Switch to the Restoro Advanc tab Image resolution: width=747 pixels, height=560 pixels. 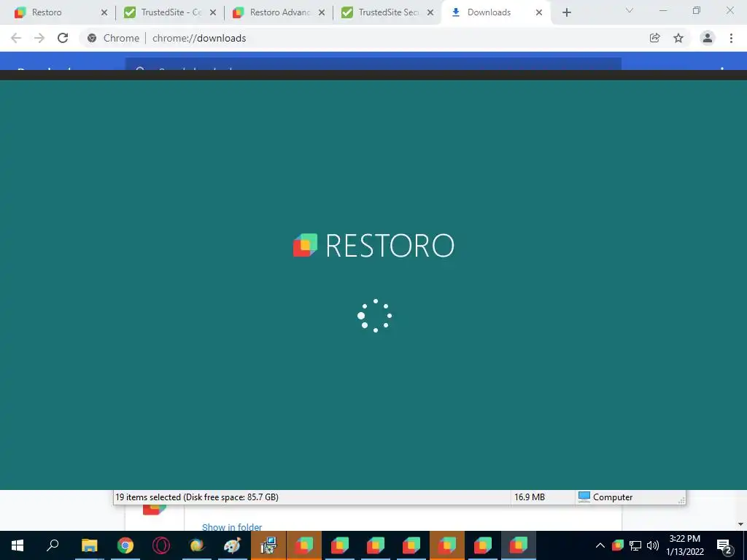tap(279, 12)
